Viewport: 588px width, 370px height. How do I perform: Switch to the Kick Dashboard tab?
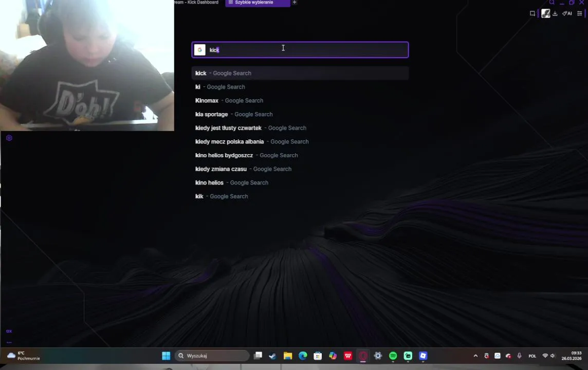point(196,2)
